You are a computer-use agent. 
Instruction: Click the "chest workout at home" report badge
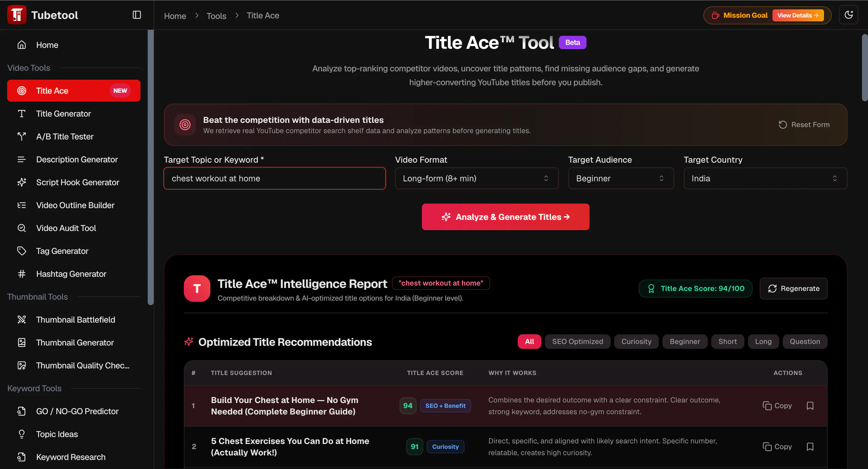(441, 283)
